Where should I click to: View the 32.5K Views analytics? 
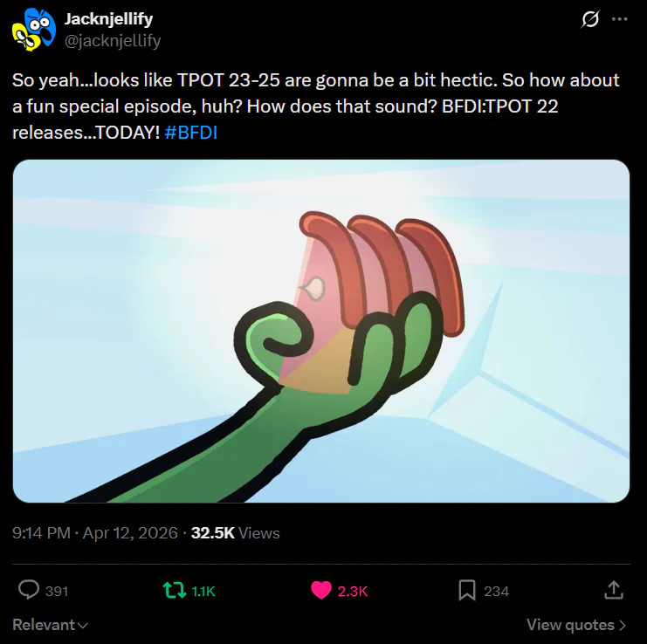235,533
